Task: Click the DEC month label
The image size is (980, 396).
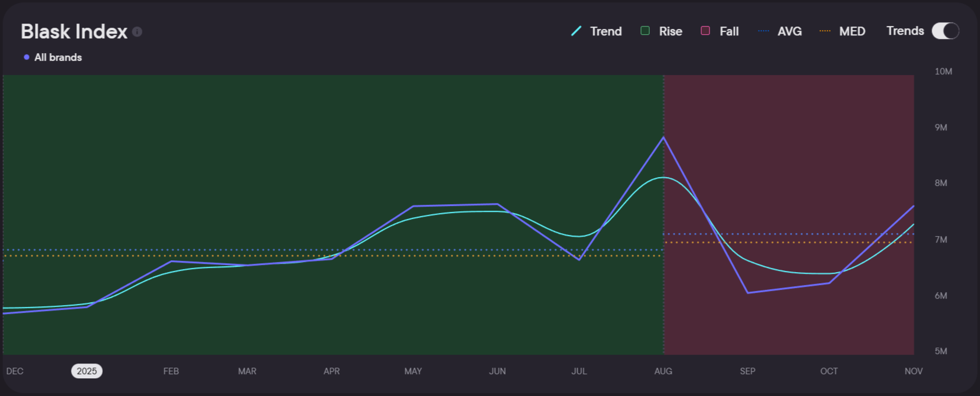Action: tap(15, 371)
